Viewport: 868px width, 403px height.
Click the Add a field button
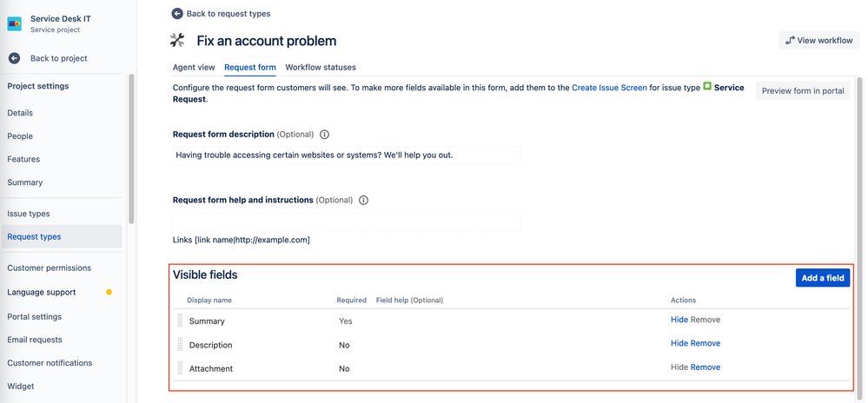822,278
